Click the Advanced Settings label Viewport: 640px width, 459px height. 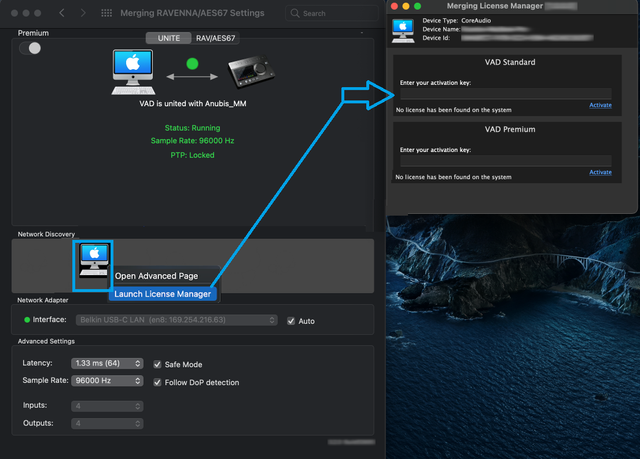coord(46,341)
